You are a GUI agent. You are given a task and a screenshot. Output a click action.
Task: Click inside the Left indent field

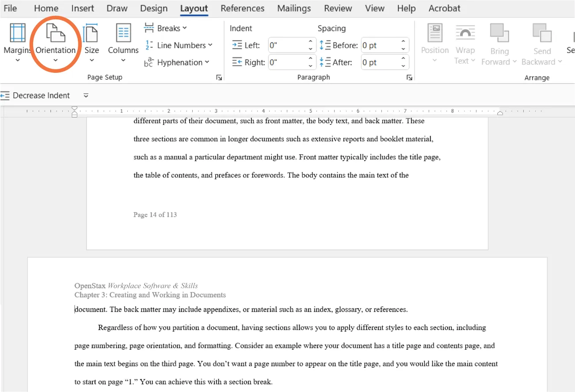click(x=287, y=45)
